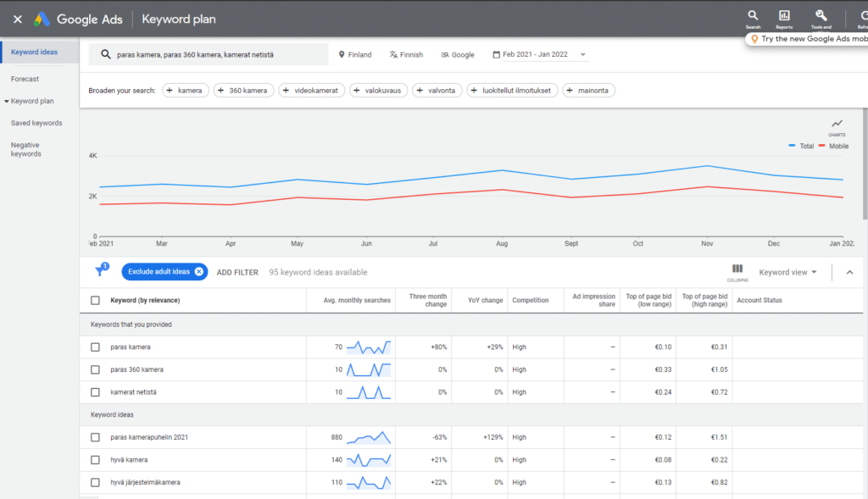Toggle the select-all checkbox in table header
Screen dimensions: 868x499
pos(95,300)
